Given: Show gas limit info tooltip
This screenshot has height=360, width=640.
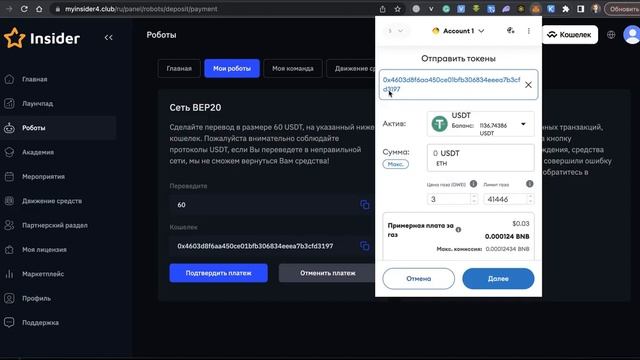Looking at the screenshot, I should [x=529, y=184].
